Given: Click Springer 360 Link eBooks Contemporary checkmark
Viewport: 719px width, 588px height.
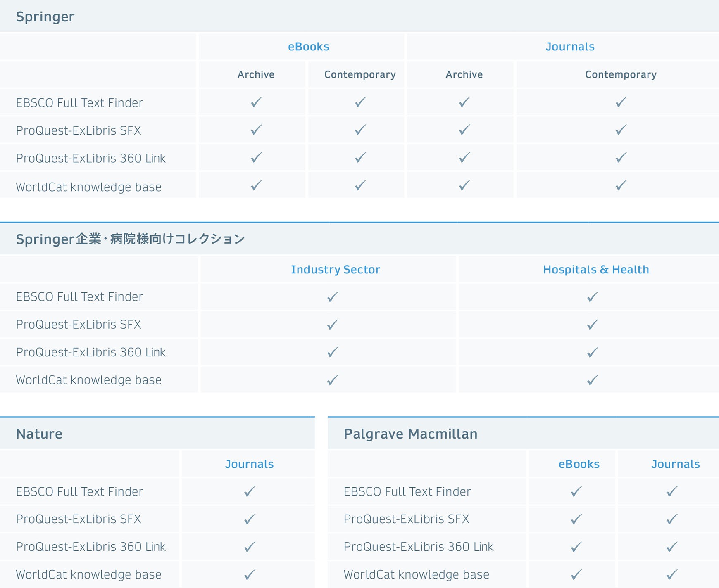Looking at the screenshot, I should tap(361, 158).
